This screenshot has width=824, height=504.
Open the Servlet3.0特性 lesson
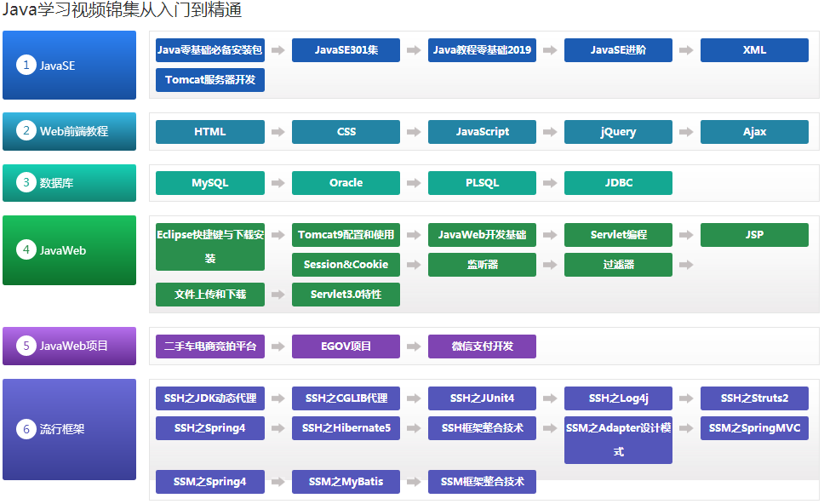[346, 295]
